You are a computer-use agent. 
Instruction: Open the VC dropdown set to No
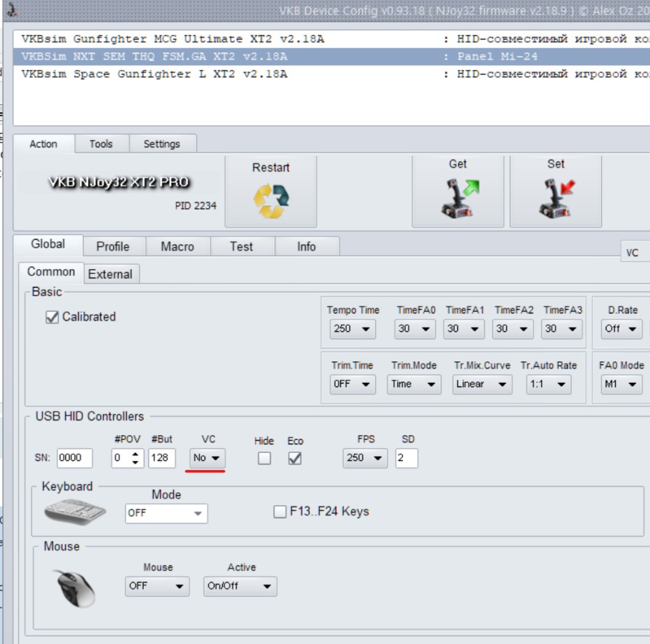[208, 458]
